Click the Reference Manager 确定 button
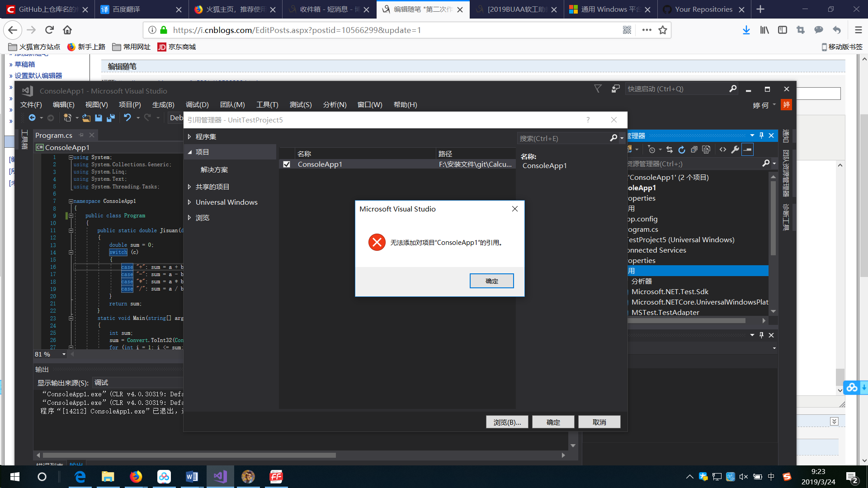This screenshot has height=488, width=868. (553, 422)
